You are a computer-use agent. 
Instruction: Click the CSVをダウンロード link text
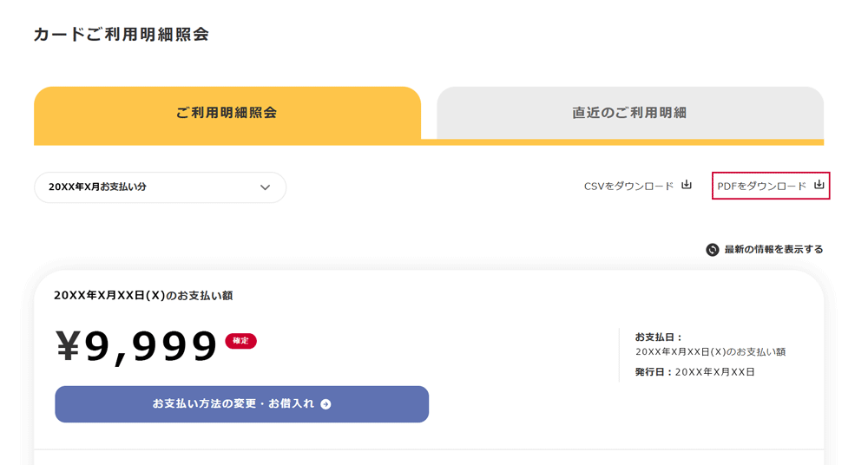click(x=628, y=187)
